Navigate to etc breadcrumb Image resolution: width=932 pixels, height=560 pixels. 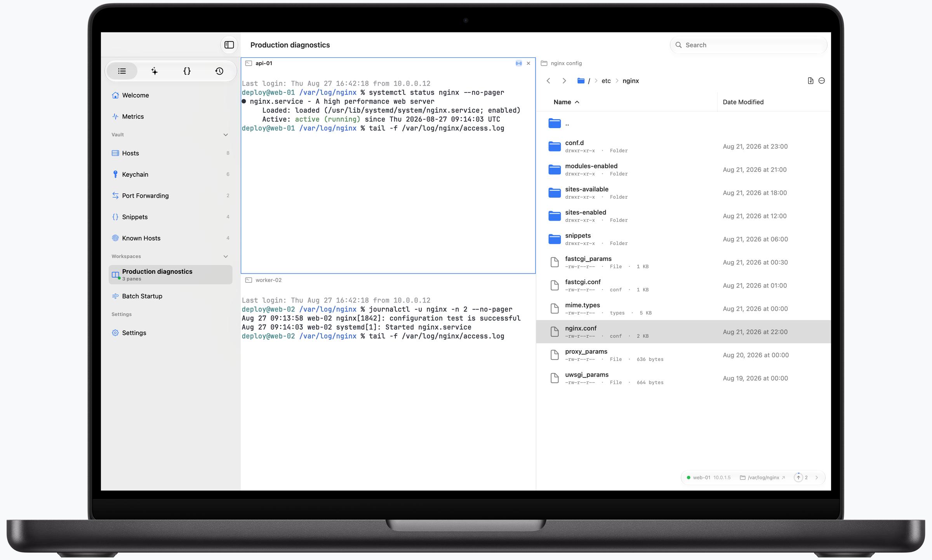click(606, 81)
